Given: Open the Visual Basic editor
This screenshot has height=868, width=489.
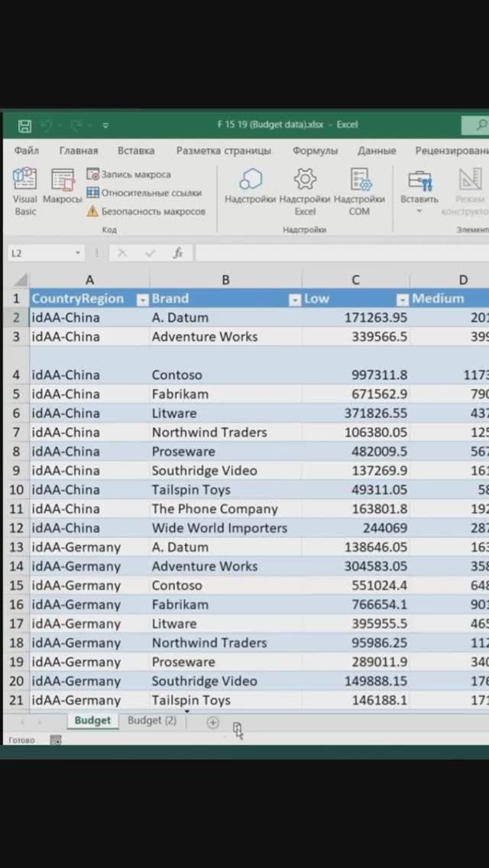Looking at the screenshot, I should [25, 192].
